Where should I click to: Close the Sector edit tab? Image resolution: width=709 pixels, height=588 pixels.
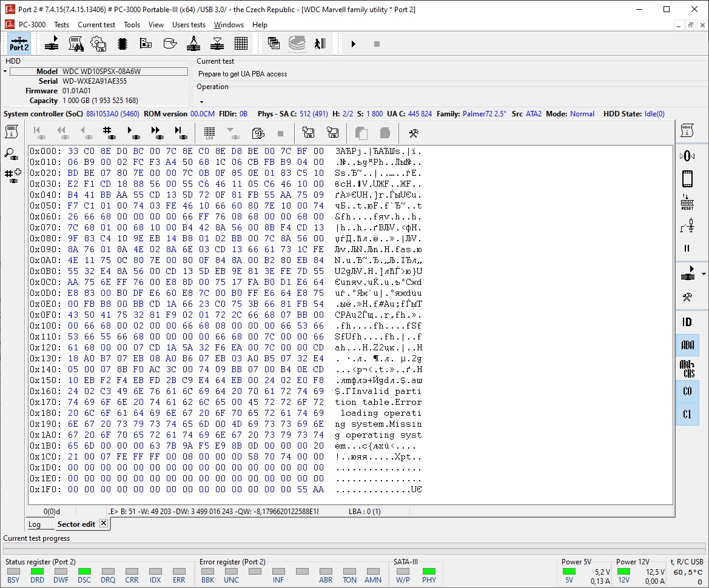[103, 523]
